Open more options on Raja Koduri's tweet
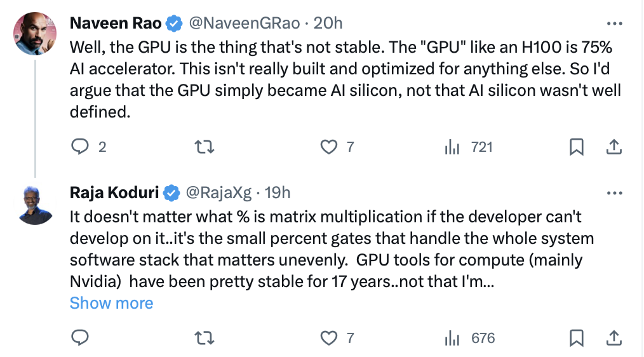 (614, 192)
